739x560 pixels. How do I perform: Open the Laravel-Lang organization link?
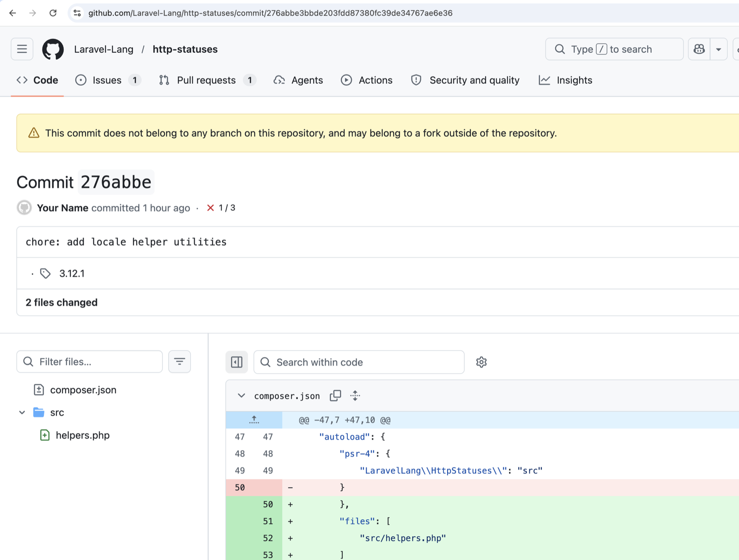coord(104,49)
